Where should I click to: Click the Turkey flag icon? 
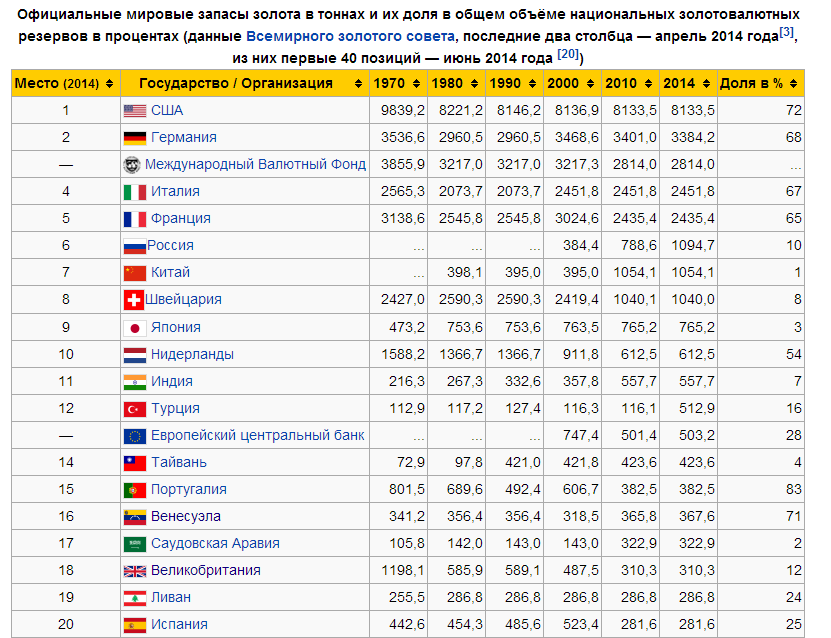(x=134, y=409)
